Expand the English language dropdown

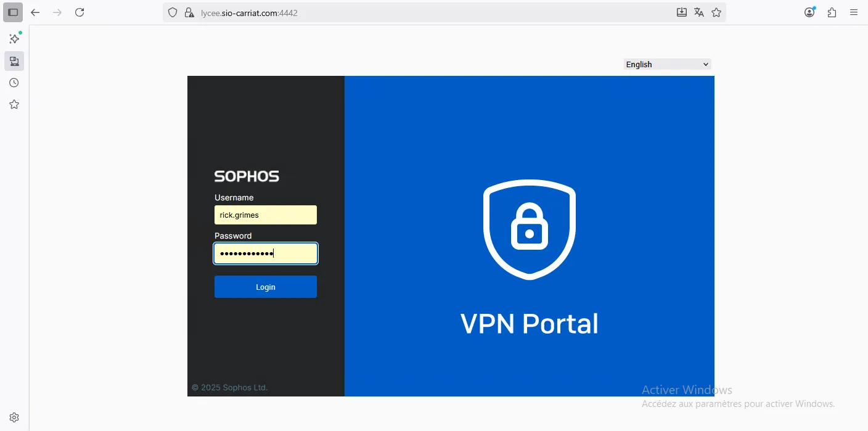tap(667, 64)
